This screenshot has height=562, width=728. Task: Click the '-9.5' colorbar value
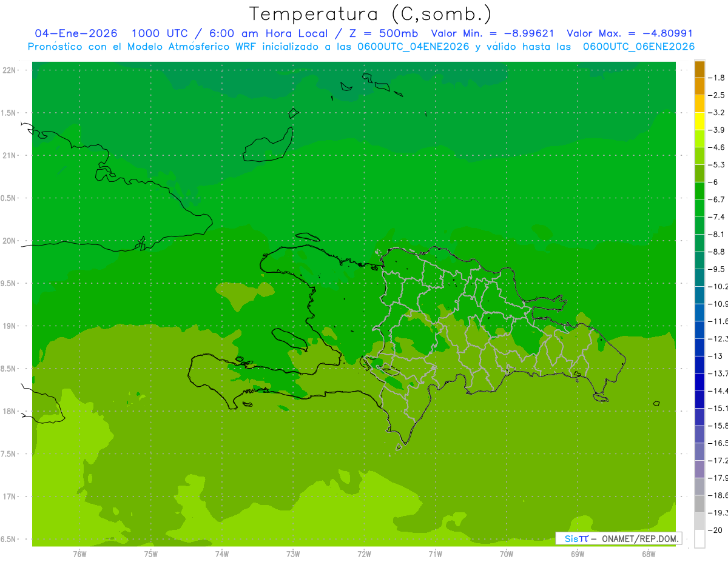click(x=716, y=269)
